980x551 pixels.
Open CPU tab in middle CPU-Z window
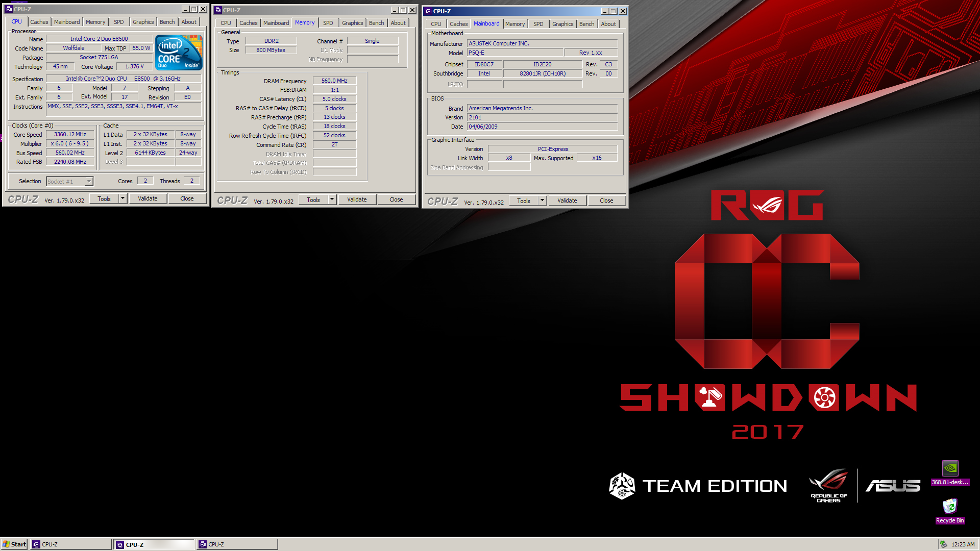pos(226,23)
